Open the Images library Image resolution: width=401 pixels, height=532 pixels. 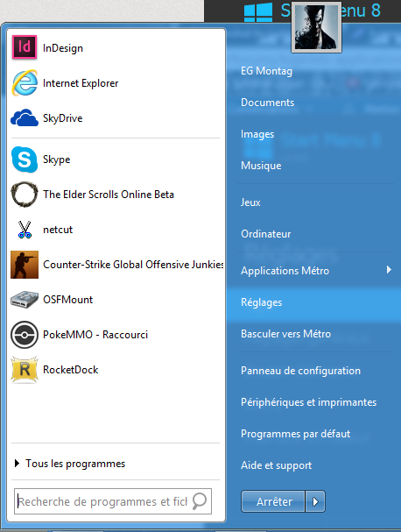pos(257,134)
